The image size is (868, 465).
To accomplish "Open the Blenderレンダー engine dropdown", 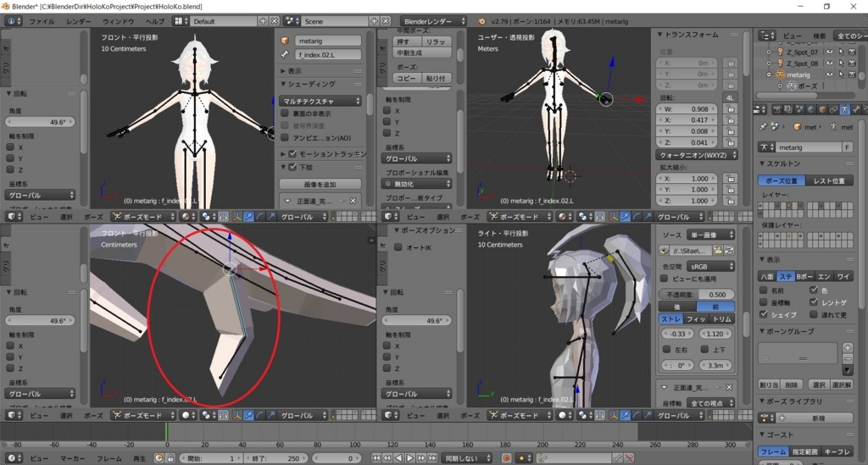I will [433, 21].
